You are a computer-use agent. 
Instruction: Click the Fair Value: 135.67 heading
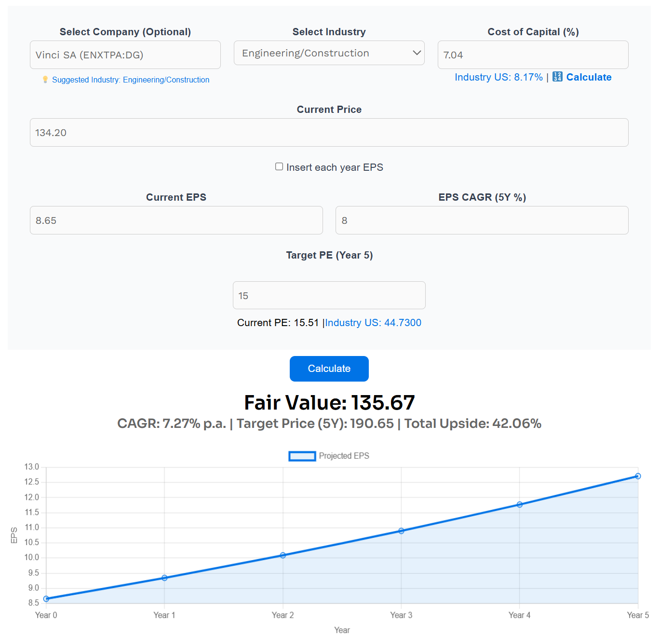(x=329, y=402)
